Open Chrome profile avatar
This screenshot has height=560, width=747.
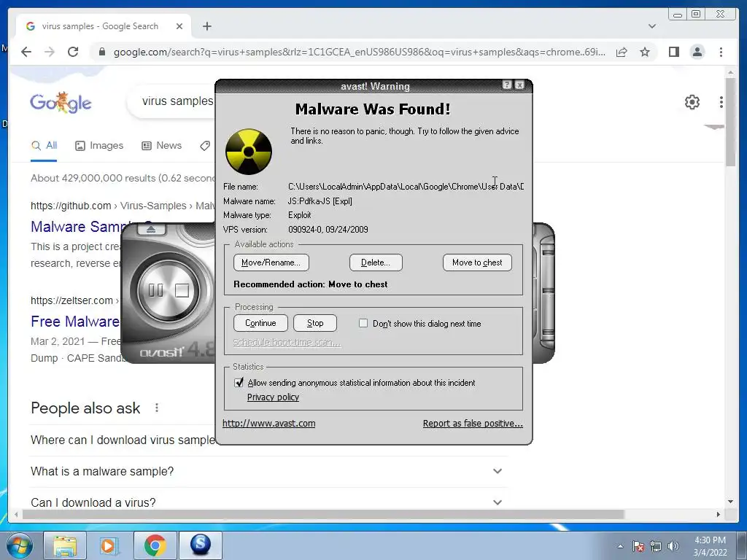(697, 52)
